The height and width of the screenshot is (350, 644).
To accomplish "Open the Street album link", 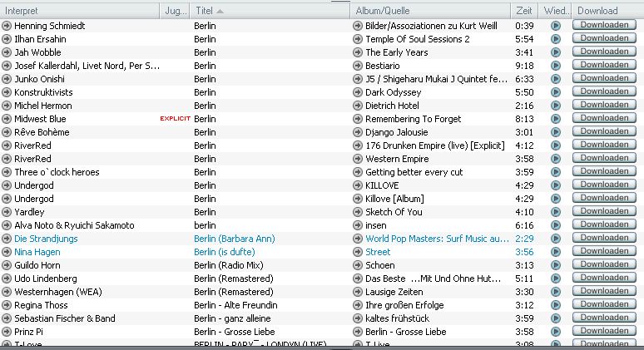I will [378, 252].
